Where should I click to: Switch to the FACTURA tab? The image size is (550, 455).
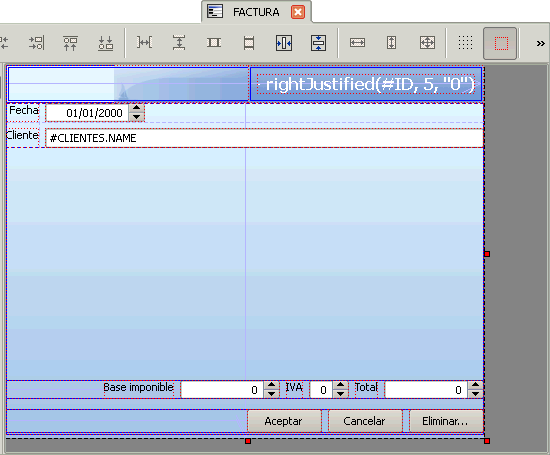pos(255,12)
